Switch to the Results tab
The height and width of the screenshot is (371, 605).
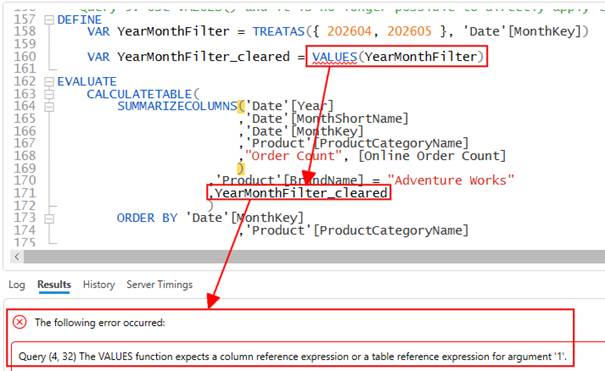click(x=54, y=285)
